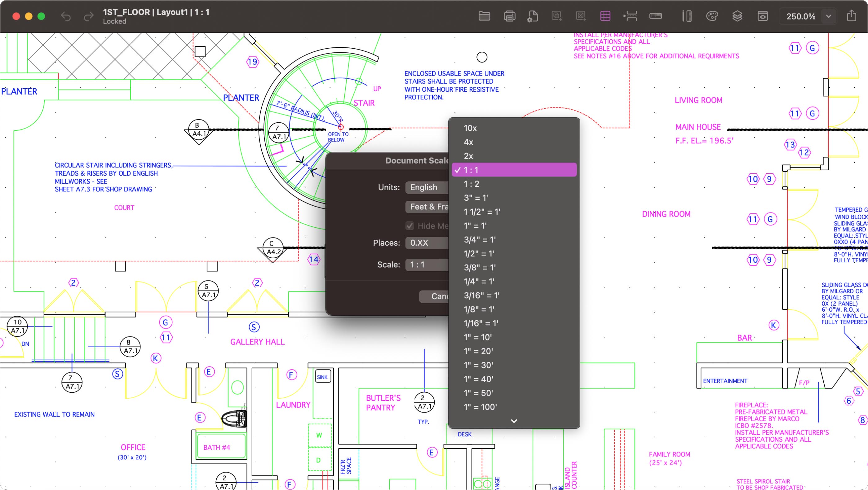The image size is (868, 490).
Task: Open view options with the eye icon
Action: pyautogui.click(x=763, y=16)
